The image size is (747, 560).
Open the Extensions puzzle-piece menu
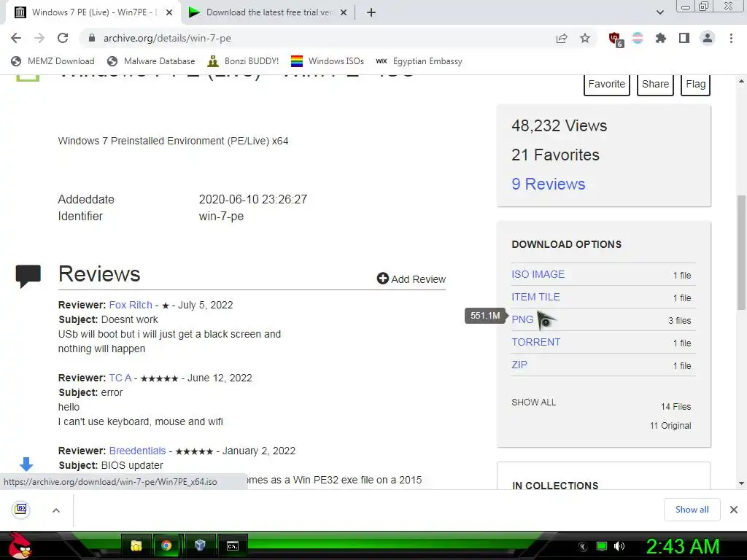(660, 38)
